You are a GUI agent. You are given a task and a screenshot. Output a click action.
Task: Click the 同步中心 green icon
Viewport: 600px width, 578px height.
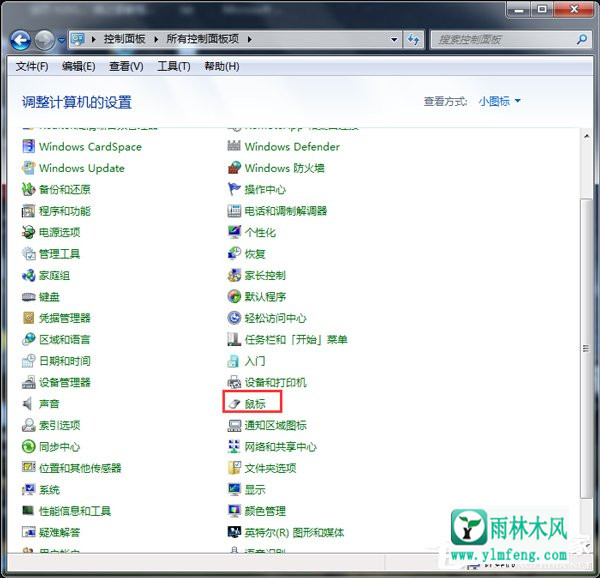tap(28, 446)
